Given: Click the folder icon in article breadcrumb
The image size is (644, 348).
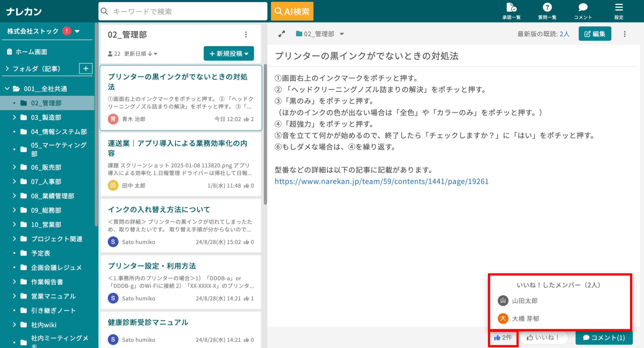Looking at the screenshot, I should pyautogui.click(x=299, y=33).
